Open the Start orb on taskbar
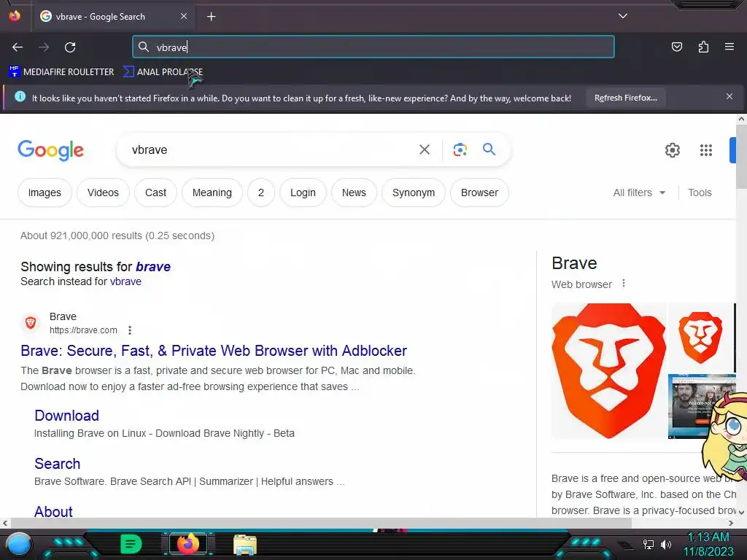Screen dimensions: 747x560 coord(18,544)
